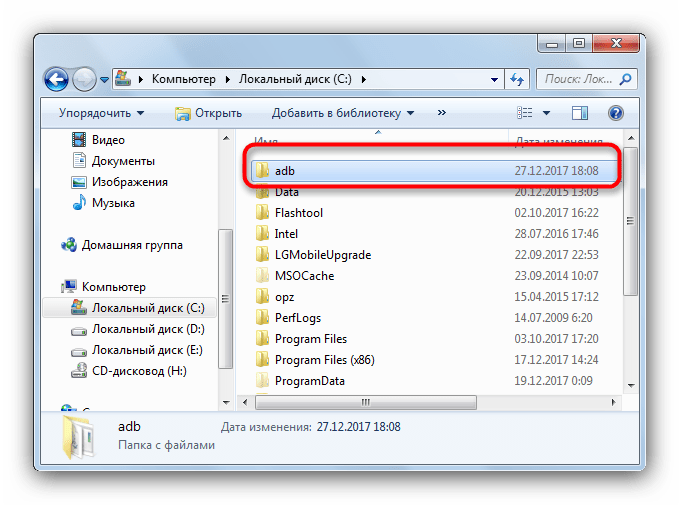Refresh the folder with the refresh button
Screen dimensions: 680x505
pyautogui.click(x=517, y=79)
